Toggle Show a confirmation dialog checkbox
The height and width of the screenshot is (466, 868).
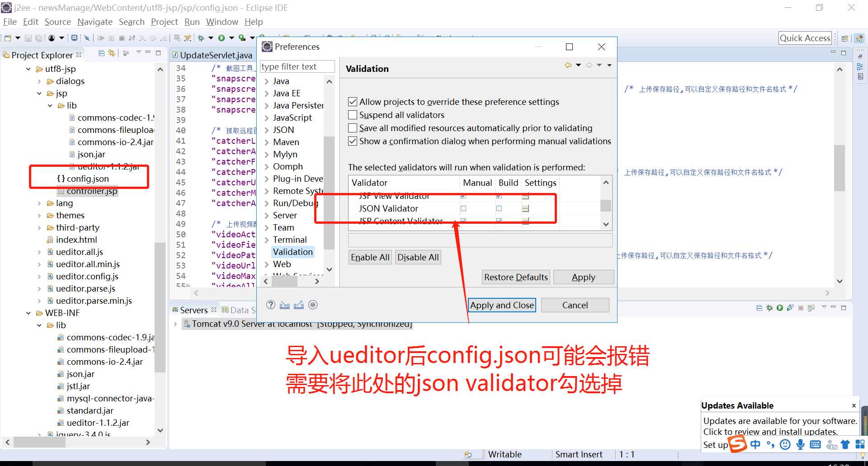[353, 141]
